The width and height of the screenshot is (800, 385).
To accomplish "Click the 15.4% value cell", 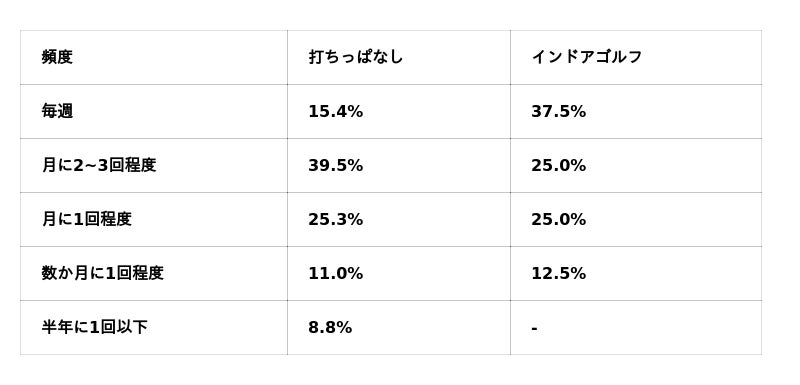I will tap(398, 111).
